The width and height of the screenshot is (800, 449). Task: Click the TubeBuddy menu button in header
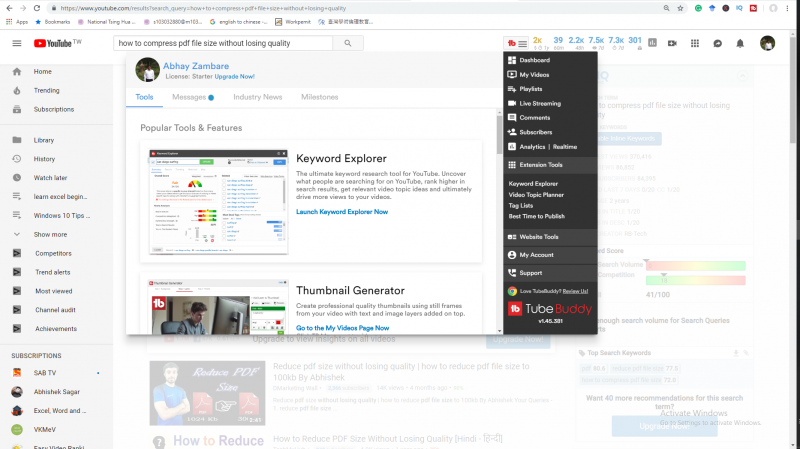516,44
